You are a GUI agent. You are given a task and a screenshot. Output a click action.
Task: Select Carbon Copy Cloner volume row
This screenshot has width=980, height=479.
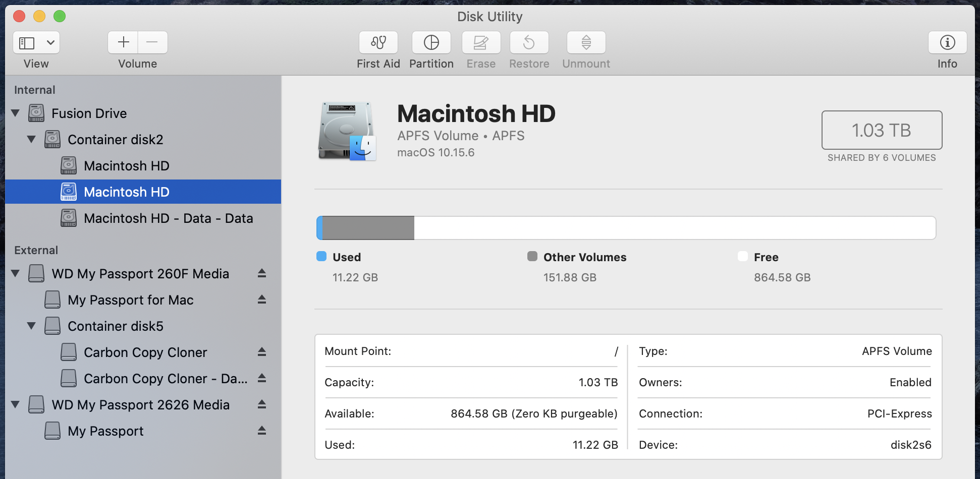coord(143,352)
